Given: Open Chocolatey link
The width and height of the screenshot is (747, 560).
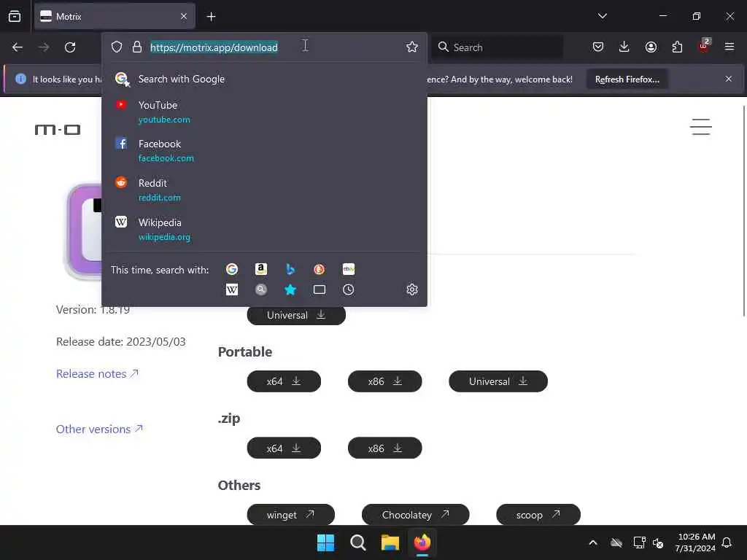Looking at the screenshot, I should point(415,515).
